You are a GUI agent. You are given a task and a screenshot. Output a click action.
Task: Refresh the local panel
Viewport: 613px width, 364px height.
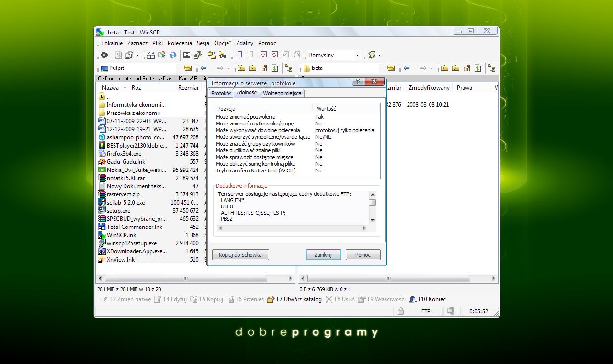point(274,68)
